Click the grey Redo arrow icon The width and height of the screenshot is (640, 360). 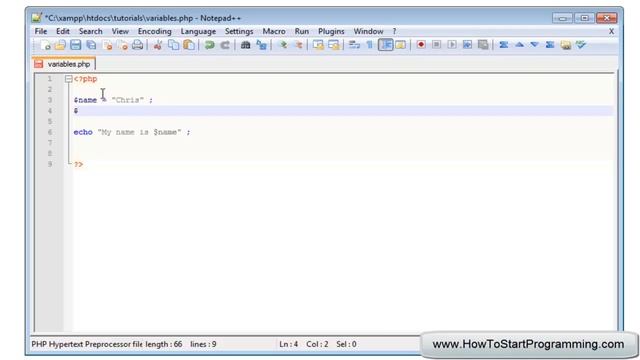tap(225, 45)
